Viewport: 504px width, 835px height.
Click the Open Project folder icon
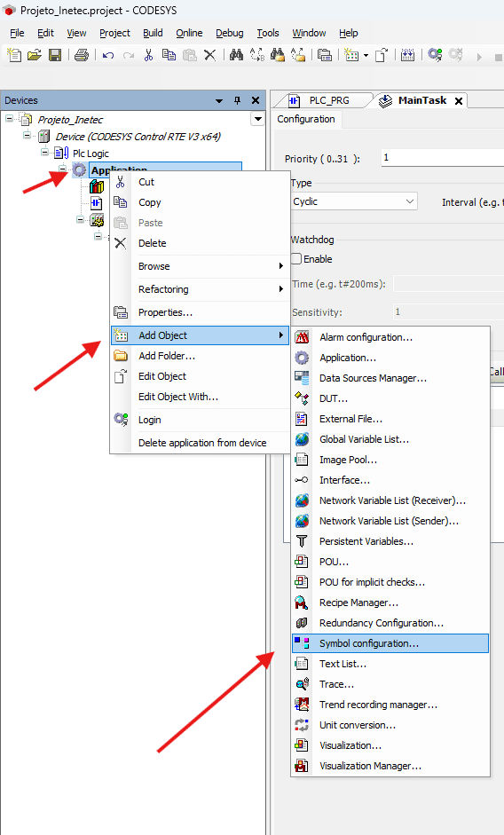click(x=34, y=55)
